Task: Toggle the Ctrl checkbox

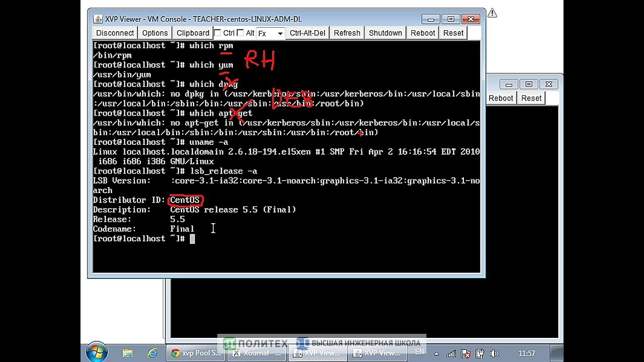Action: point(217,33)
